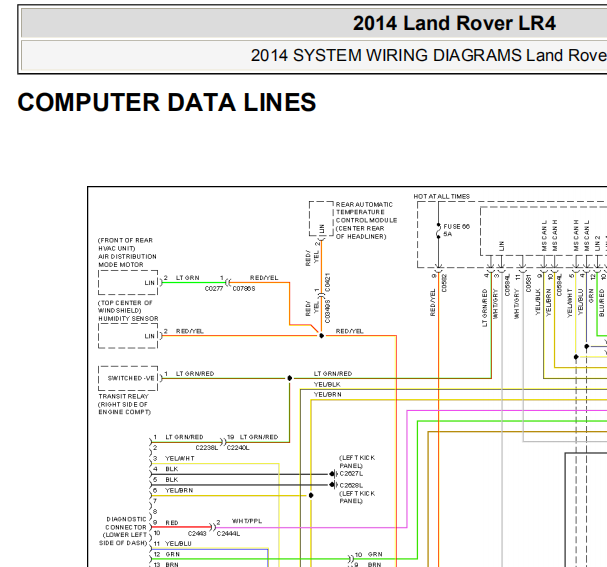Click connector label "C2240L"
This screenshot has width=607, height=567.
click(238, 448)
